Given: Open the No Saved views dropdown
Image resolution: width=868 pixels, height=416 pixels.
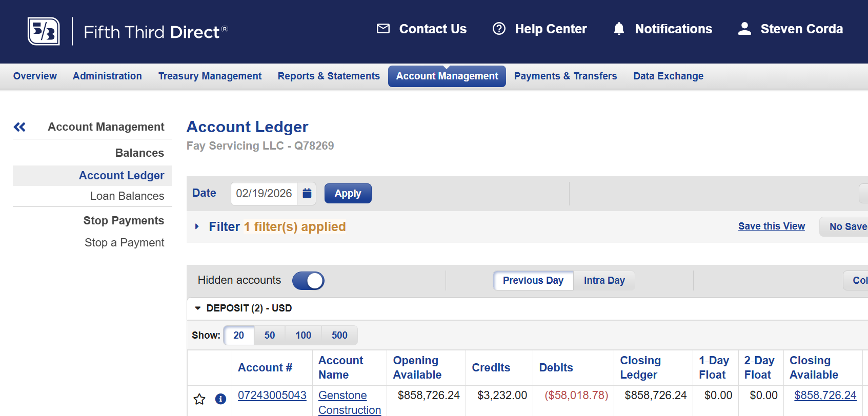Looking at the screenshot, I should coord(844,226).
